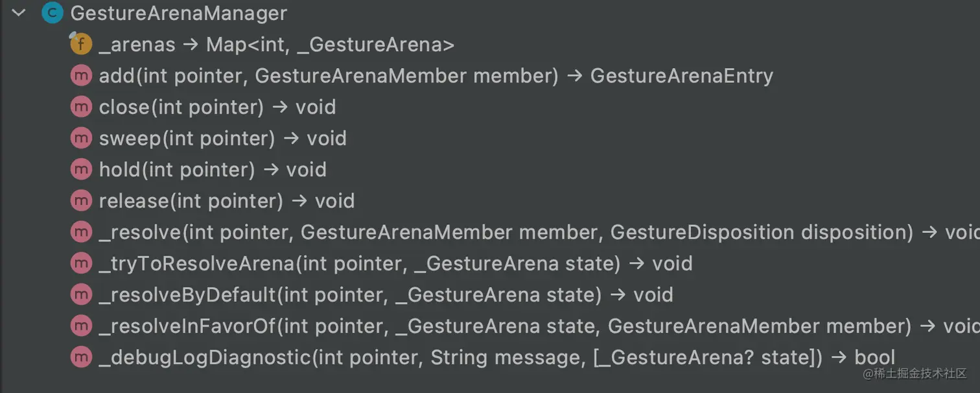The width and height of the screenshot is (980, 393).
Task: Click the hold method icon
Action: [81, 169]
